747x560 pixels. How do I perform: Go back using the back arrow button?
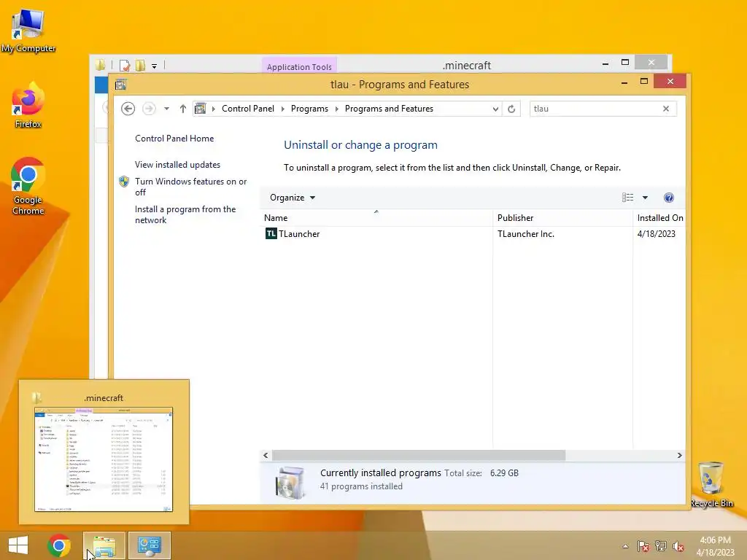click(128, 109)
